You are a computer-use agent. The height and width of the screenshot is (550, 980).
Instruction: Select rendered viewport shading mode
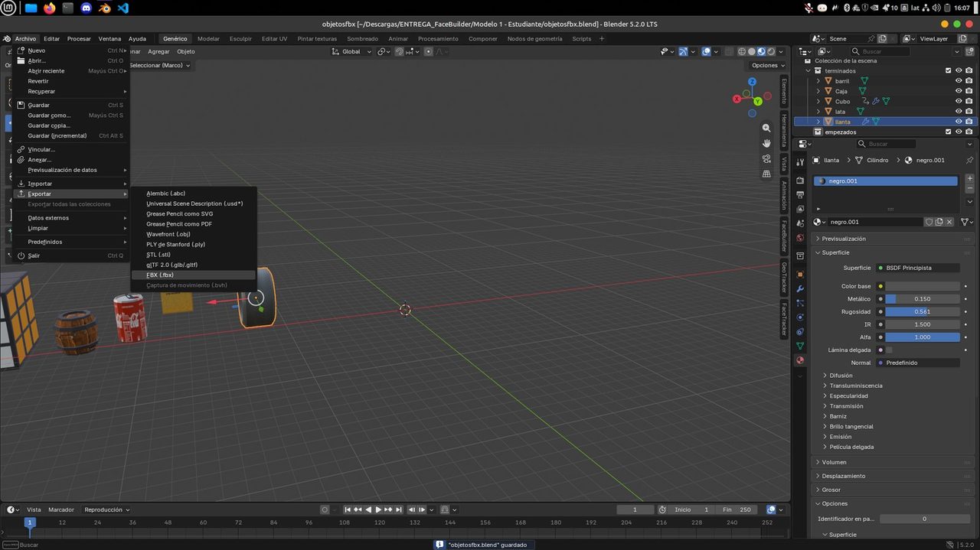pos(772,51)
